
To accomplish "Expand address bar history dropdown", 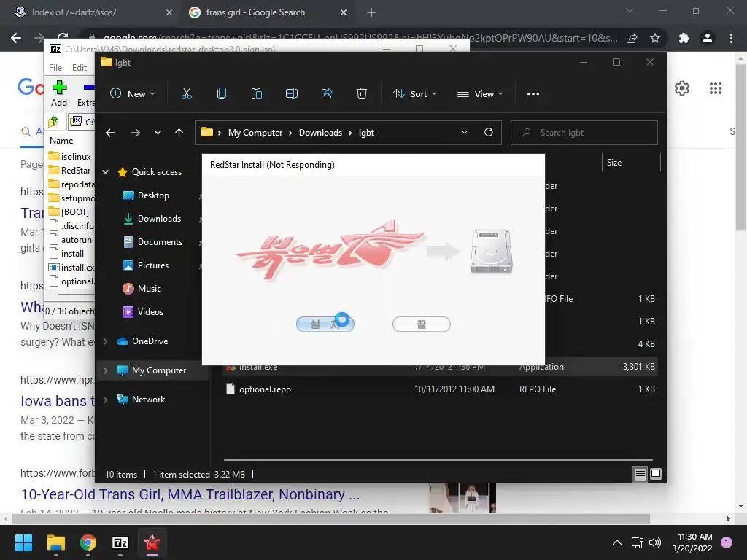I will click(465, 133).
